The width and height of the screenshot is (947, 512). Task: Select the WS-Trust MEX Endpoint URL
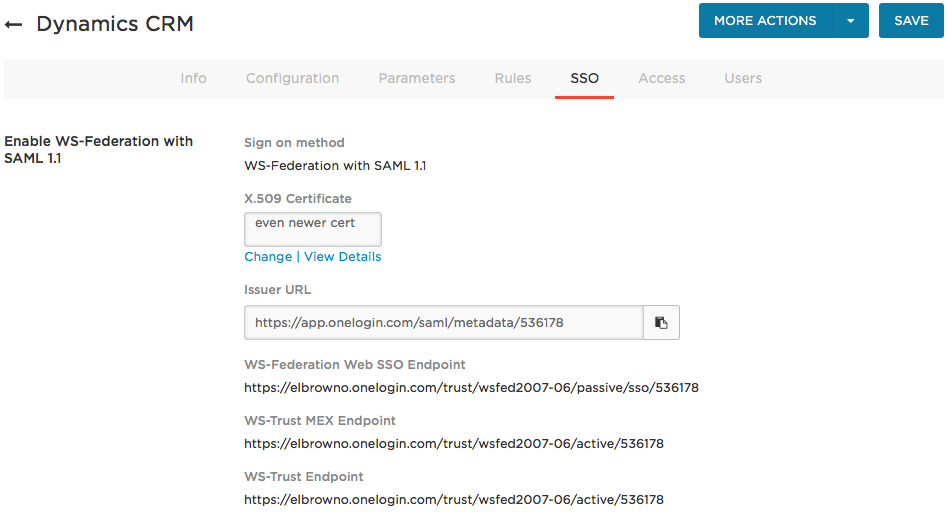tap(454, 444)
